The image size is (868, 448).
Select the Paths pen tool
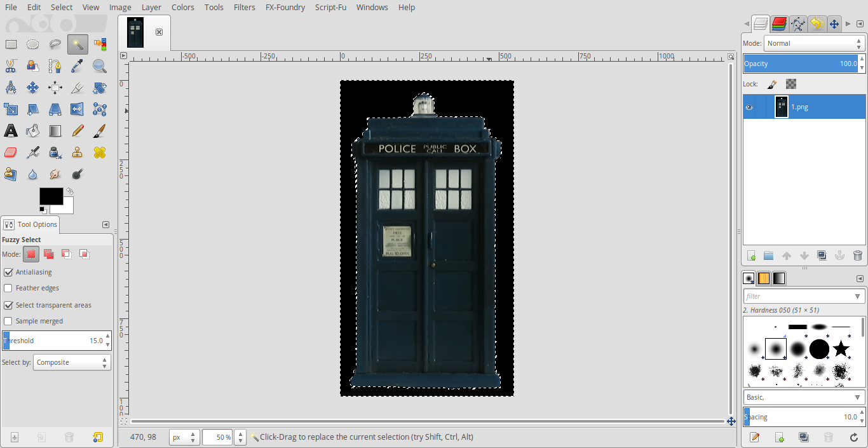(55, 65)
